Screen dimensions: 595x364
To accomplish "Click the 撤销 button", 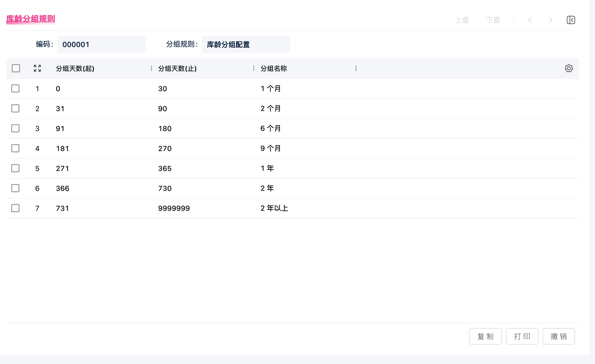I will click(558, 336).
